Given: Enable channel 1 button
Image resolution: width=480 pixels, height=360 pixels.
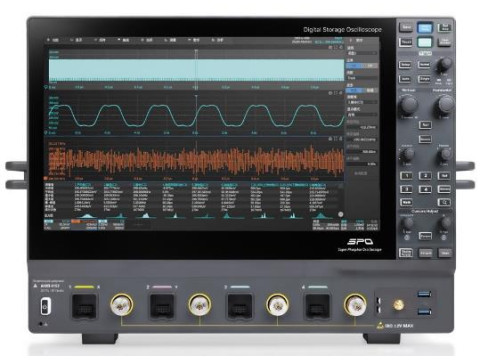Looking at the screenshot, I should pos(406,176).
